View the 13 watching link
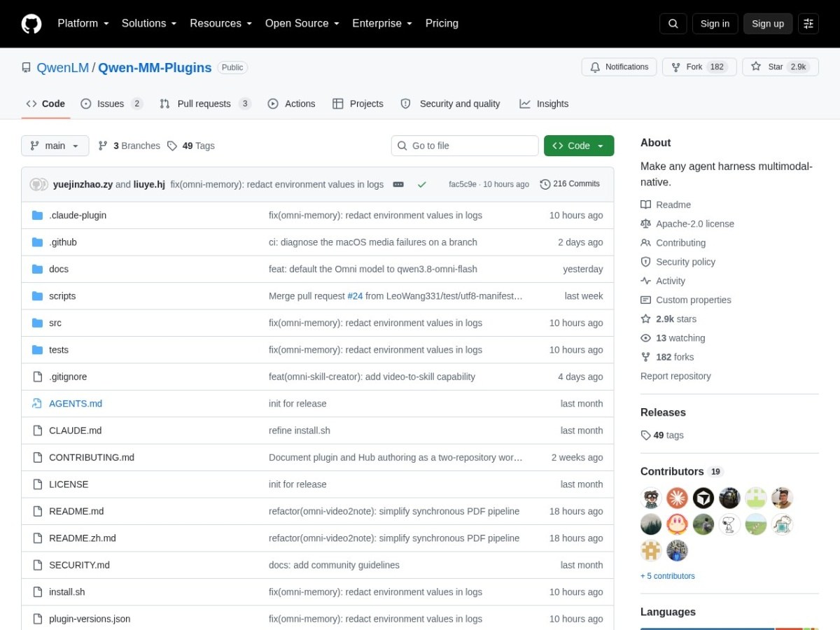The height and width of the screenshot is (630, 840). coord(673,338)
